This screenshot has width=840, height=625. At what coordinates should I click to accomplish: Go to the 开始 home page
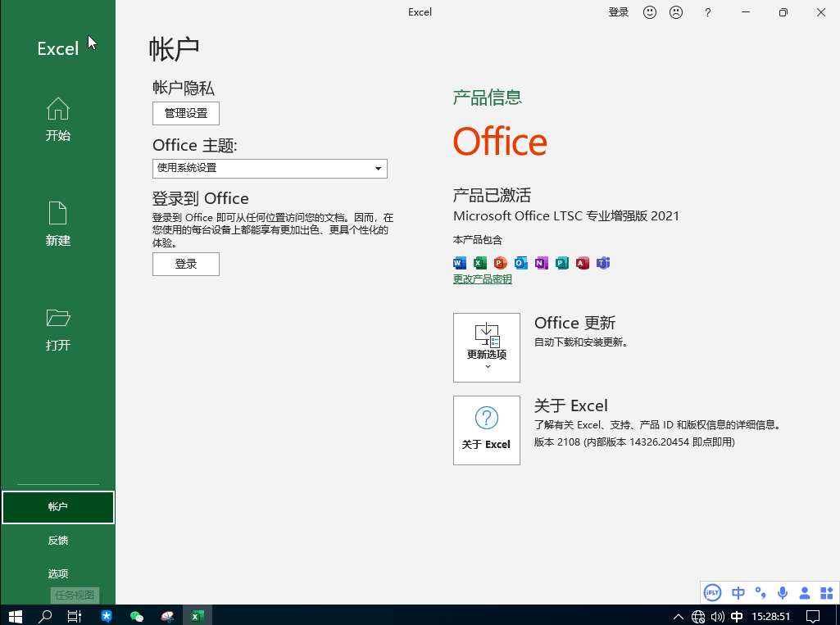(58, 120)
